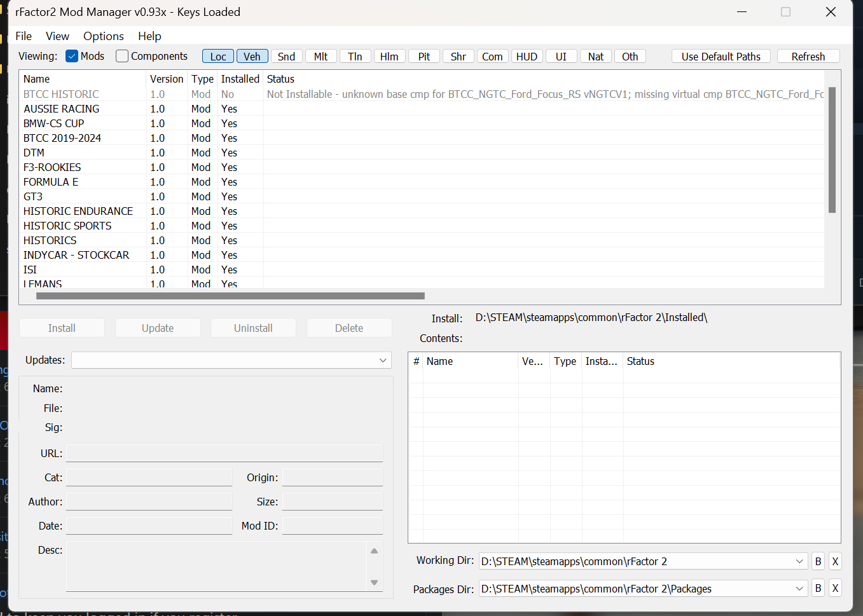Select the ISI mod row
The height and width of the screenshot is (616, 863).
422,270
